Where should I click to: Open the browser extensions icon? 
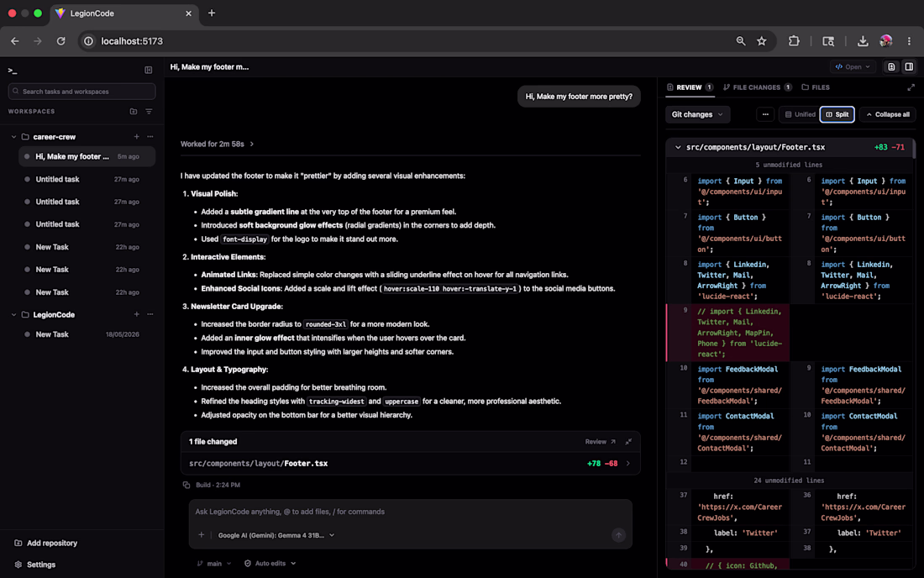(x=795, y=41)
